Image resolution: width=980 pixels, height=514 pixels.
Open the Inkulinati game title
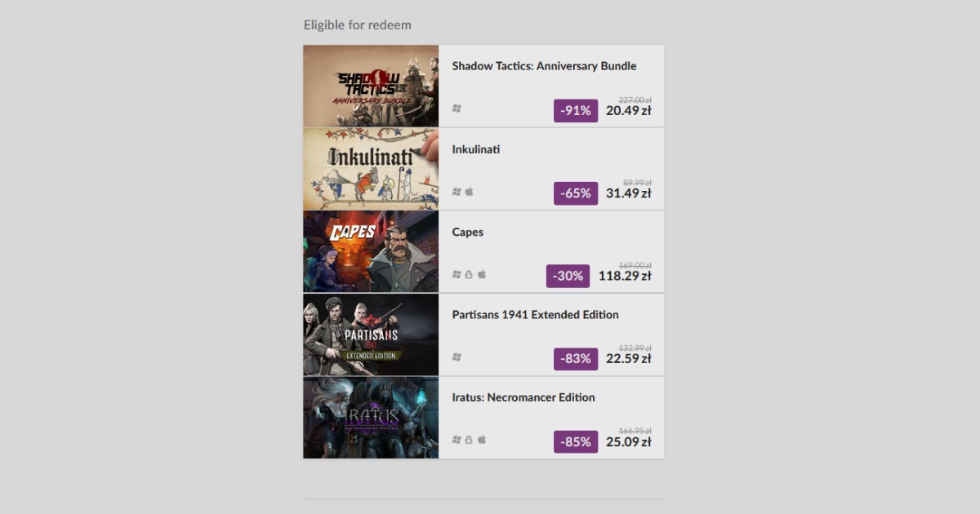click(x=476, y=149)
